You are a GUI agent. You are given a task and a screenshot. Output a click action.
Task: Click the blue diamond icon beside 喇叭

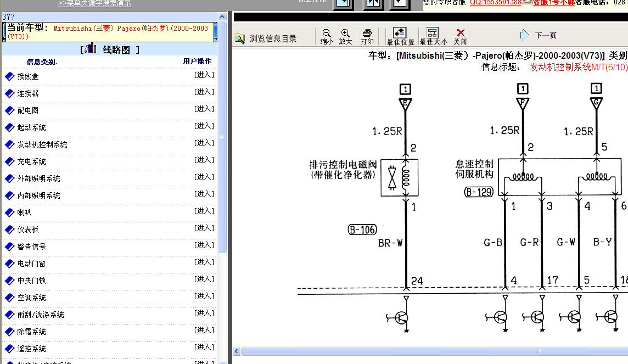(10, 212)
